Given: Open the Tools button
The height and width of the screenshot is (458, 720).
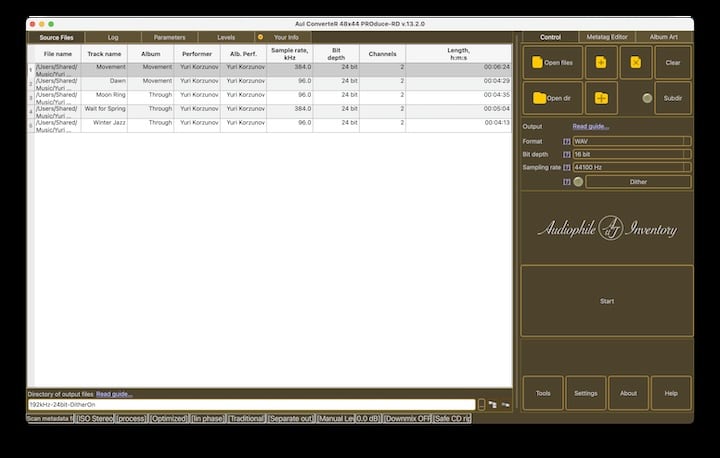Looking at the screenshot, I should point(543,393).
